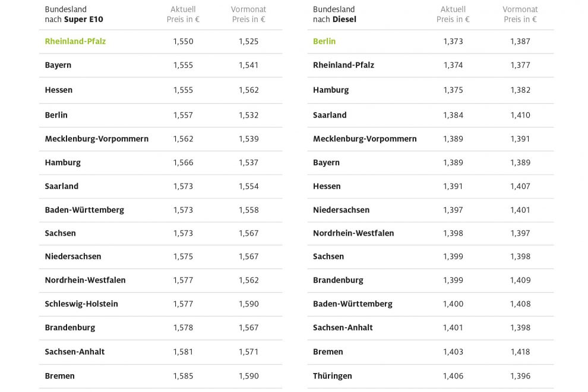The image size is (588, 392).
Task: Click Baden-Württemberg in Super E10 table
Action: click(x=84, y=210)
